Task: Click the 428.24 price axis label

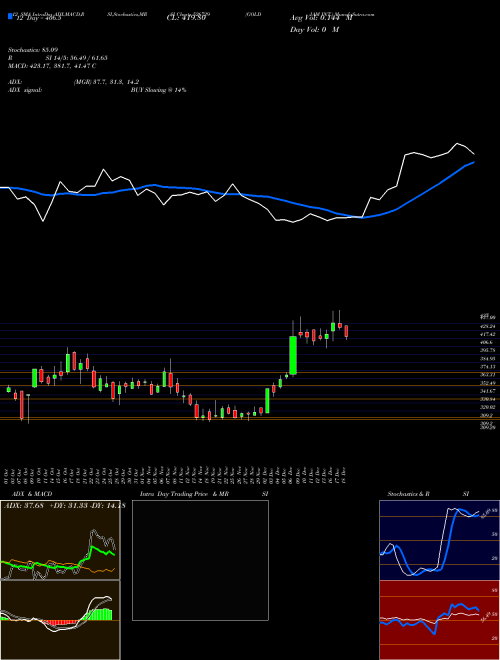Action: [x=487, y=326]
